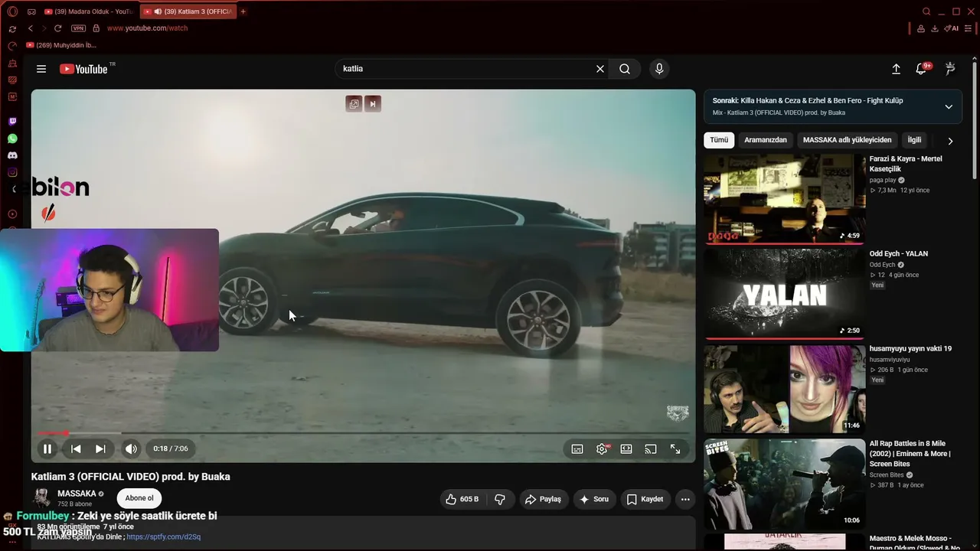
Task: Open the All Rap Battles in 8 Mile title
Action: coord(910,454)
